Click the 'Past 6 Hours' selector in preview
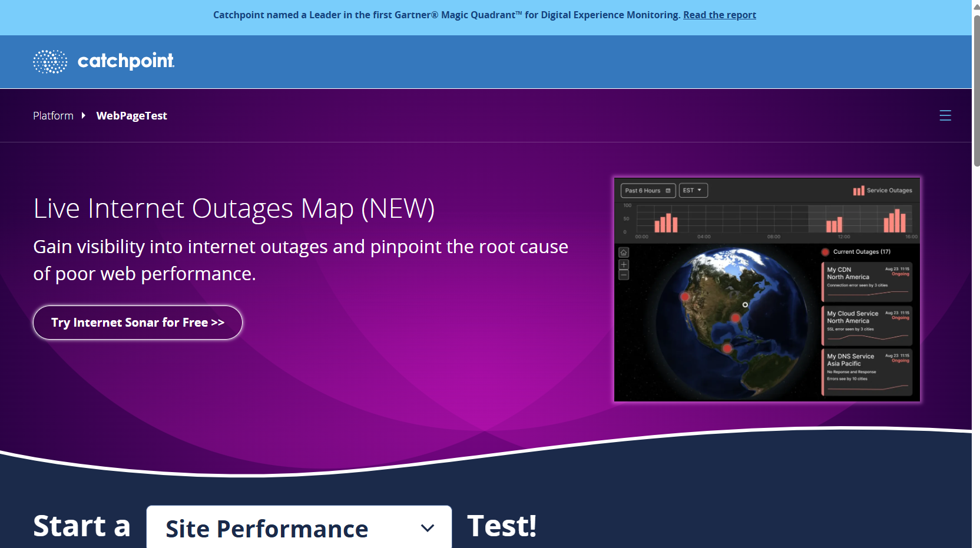 coord(648,191)
